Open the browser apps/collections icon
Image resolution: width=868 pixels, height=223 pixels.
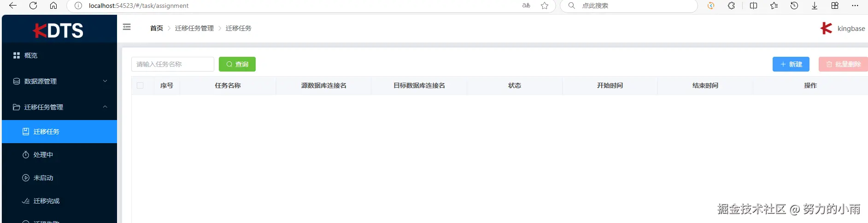[835, 6]
